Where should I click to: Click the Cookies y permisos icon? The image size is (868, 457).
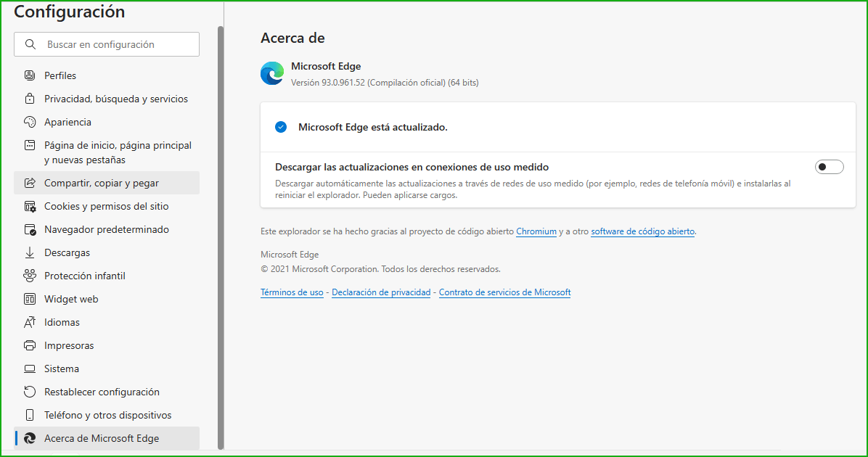click(x=30, y=206)
